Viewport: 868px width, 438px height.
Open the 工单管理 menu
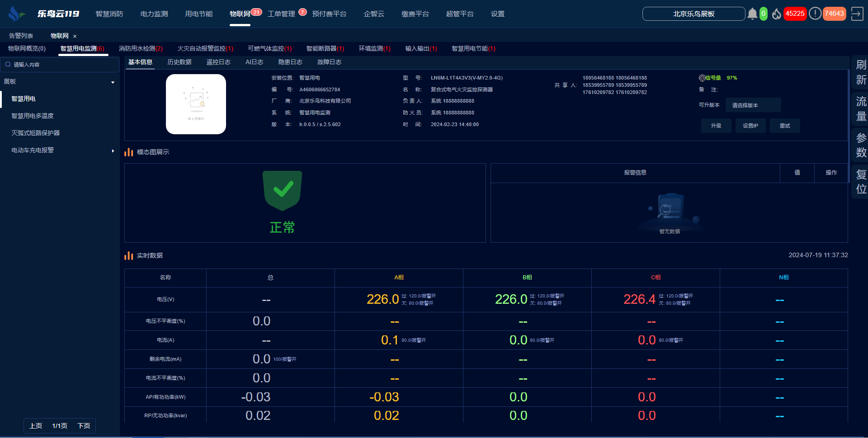281,14
